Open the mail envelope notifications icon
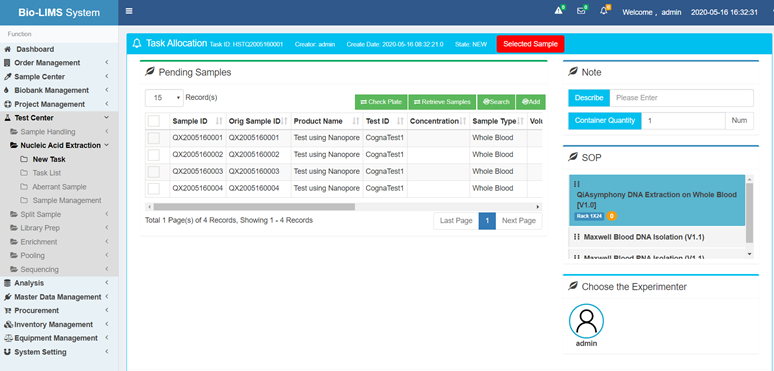 [581, 11]
